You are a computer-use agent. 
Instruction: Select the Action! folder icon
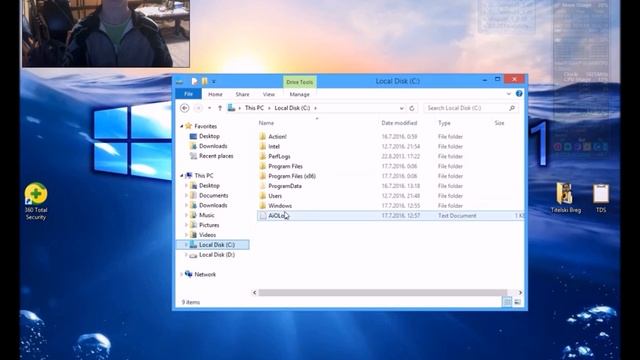coord(263,136)
